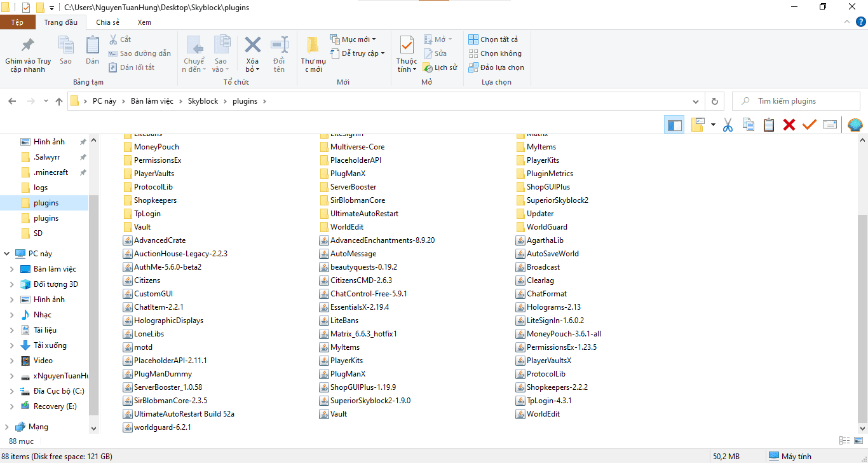Viewport: 868px width, 463px height.
Task: Open the address bar history dropdown
Action: click(x=697, y=101)
